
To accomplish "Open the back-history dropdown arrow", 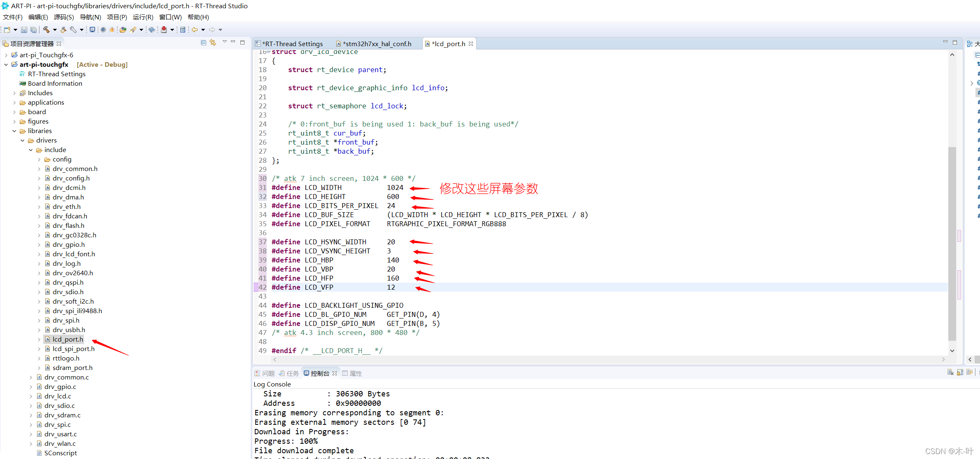I will [203, 30].
